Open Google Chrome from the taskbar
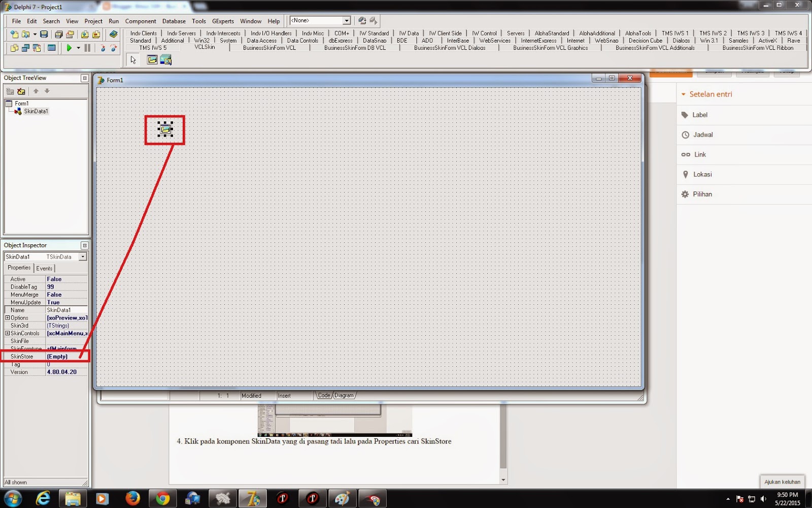The height and width of the screenshot is (508, 812). pyautogui.click(x=162, y=498)
